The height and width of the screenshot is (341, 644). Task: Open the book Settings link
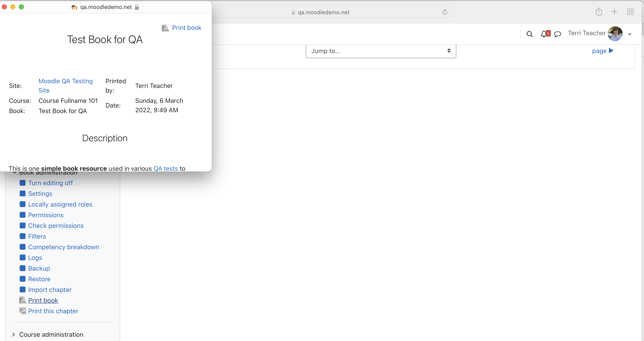(40, 194)
